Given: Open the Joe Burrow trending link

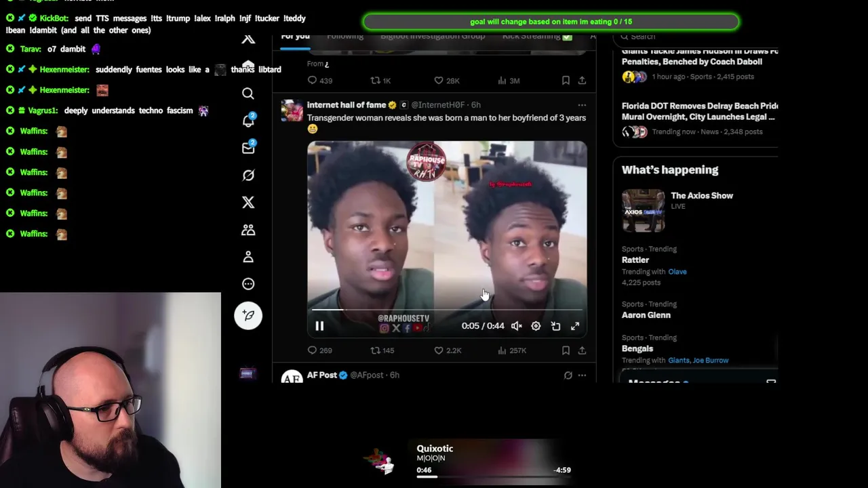Looking at the screenshot, I should click(x=711, y=361).
